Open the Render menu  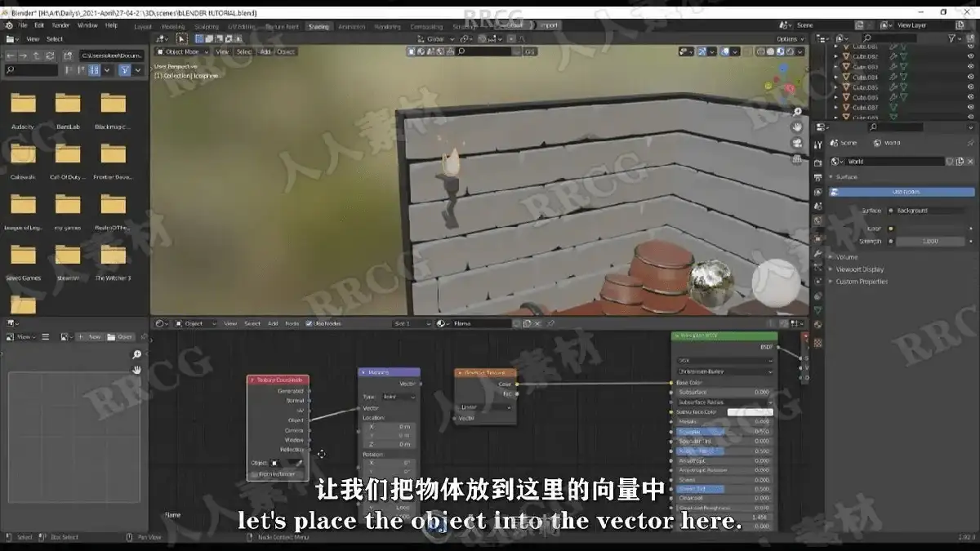pyautogui.click(x=60, y=25)
